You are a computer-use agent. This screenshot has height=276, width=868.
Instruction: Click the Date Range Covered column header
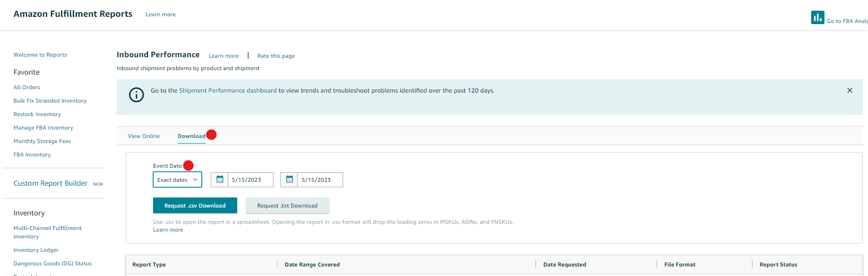pyautogui.click(x=312, y=265)
